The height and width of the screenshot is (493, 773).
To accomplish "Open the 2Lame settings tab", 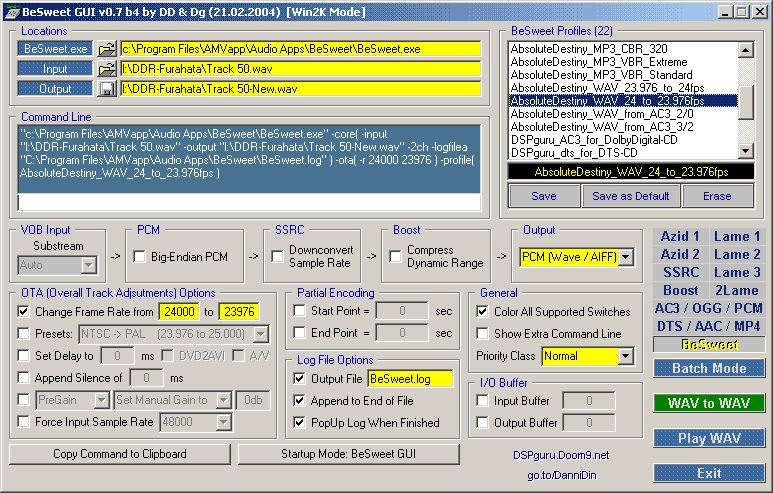I will (x=737, y=290).
